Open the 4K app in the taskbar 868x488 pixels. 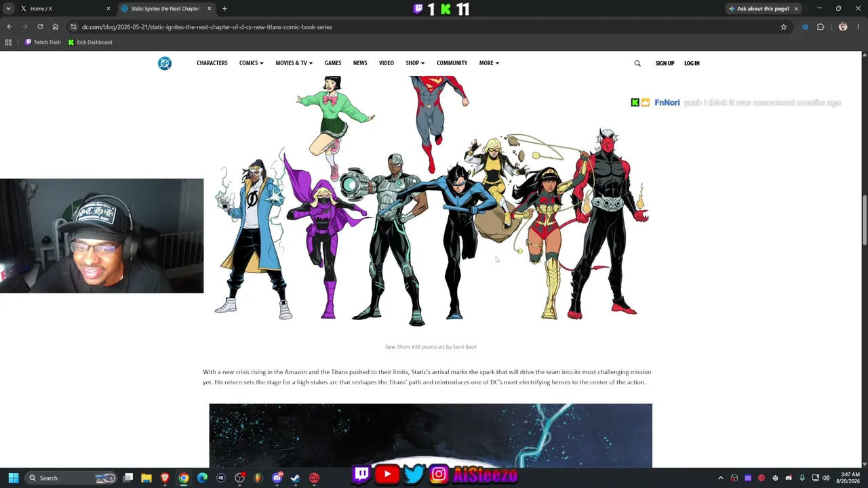click(221, 478)
